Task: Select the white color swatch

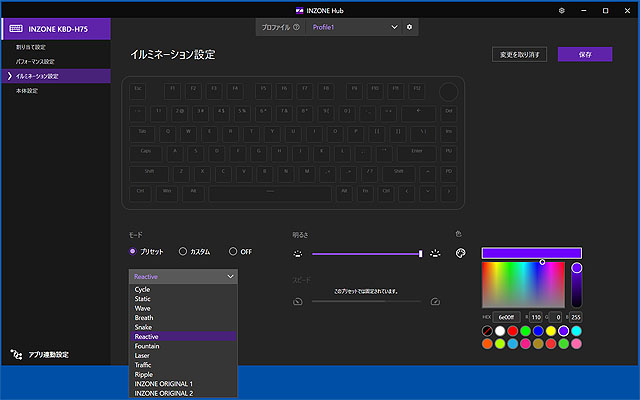Action: pyautogui.click(x=500, y=331)
